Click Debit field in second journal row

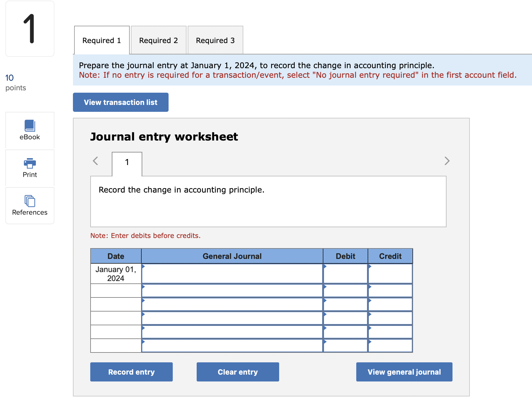pyautogui.click(x=346, y=291)
